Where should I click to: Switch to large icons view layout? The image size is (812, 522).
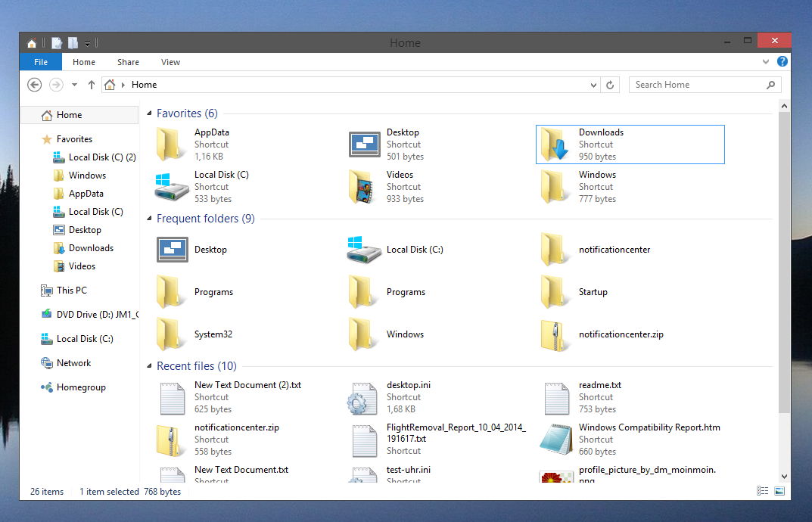[779, 491]
